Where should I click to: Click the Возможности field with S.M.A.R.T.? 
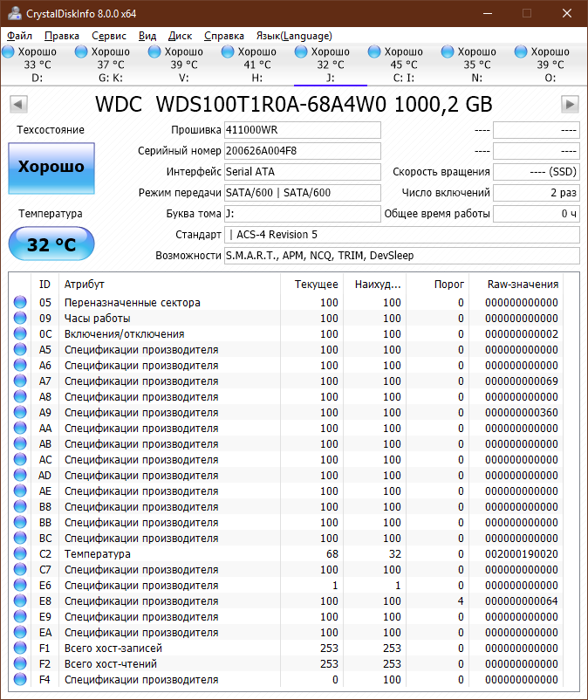[x=402, y=256]
